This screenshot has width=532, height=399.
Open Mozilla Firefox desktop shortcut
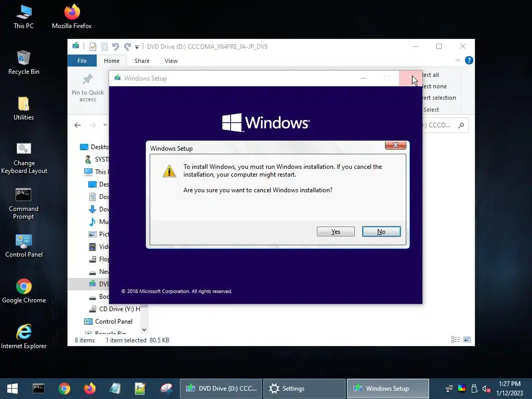[72, 17]
